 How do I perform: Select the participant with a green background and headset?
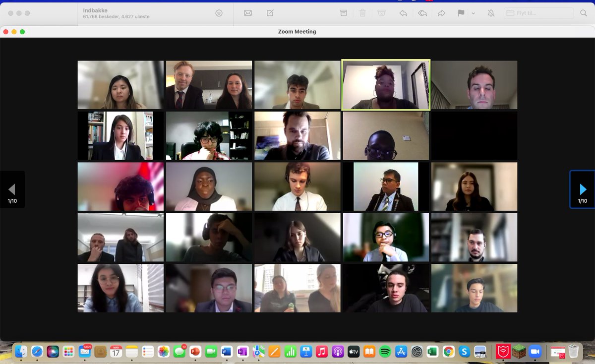(386, 238)
